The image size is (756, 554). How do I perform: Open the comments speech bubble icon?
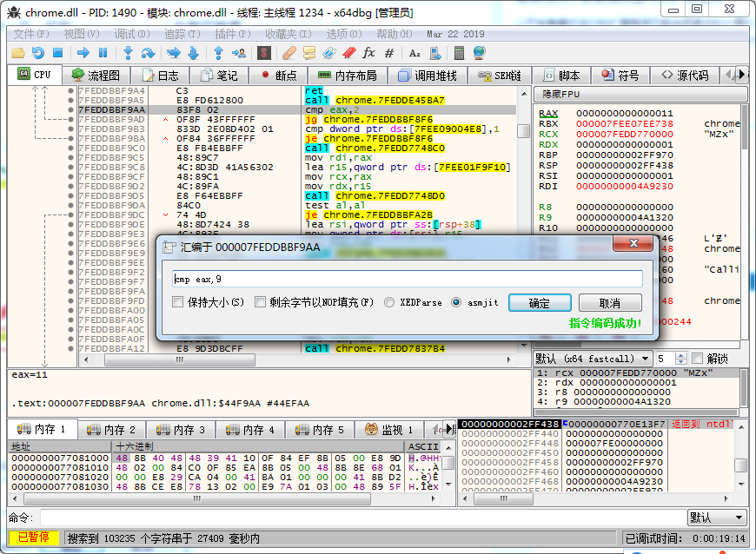click(309, 53)
